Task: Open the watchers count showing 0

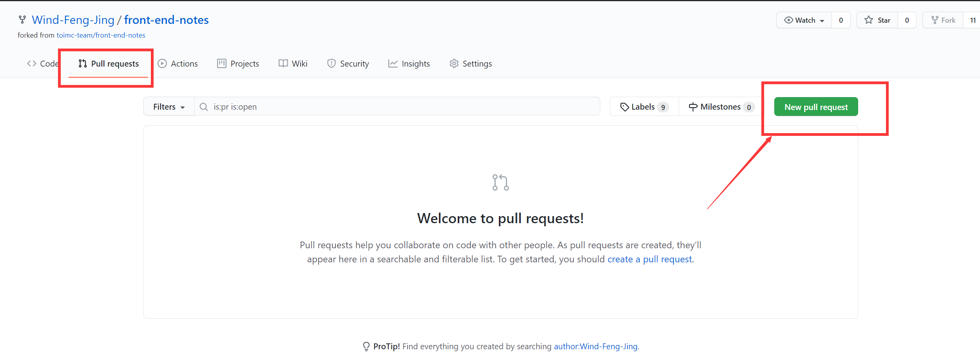Action: pos(841,20)
